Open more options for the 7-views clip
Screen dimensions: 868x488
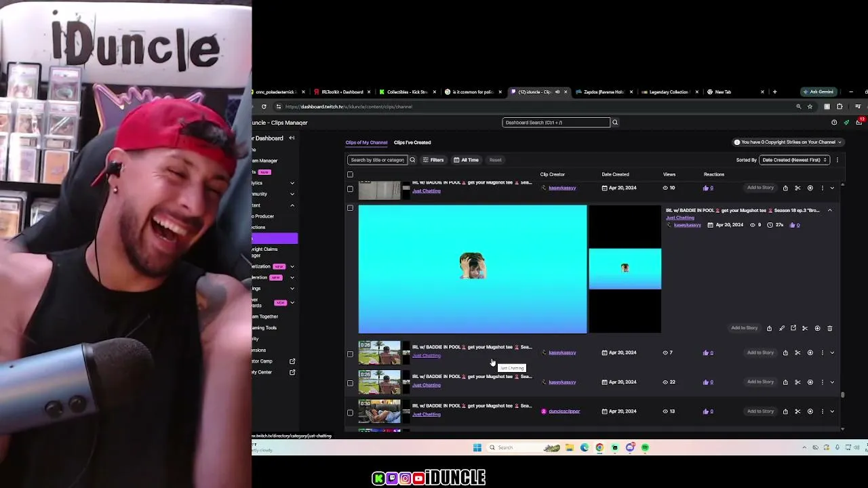[822, 352]
